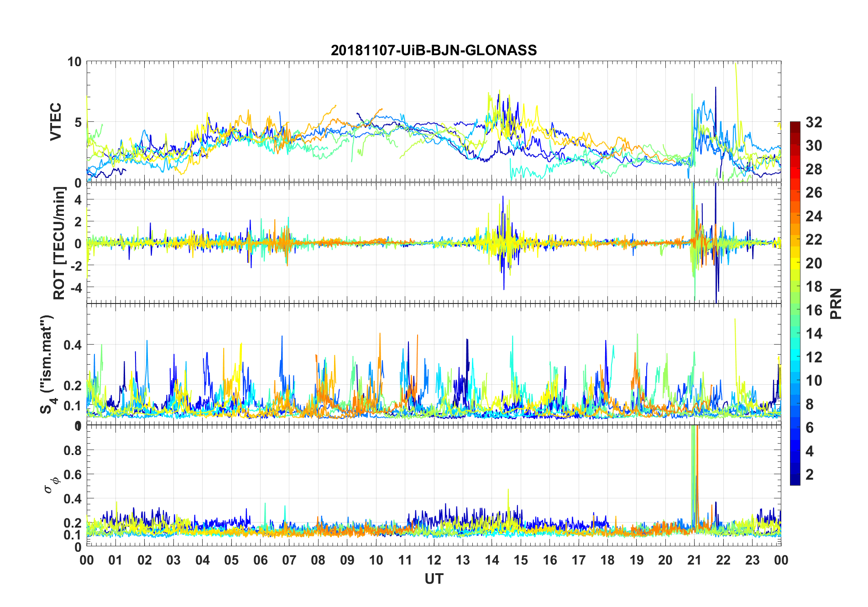Select the VTEC y-axis label
The height and width of the screenshot is (607, 868).
click(55, 122)
